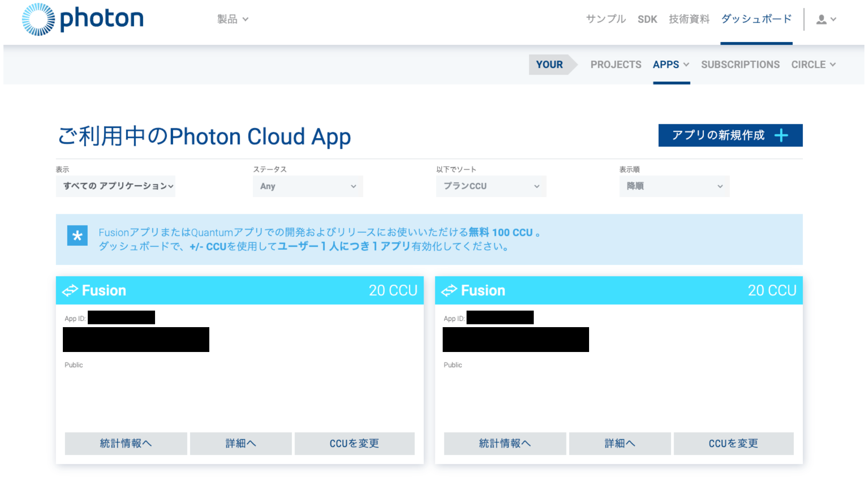This screenshot has width=868, height=488.
Task: Expand the APPS chevron
Action: (x=686, y=65)
